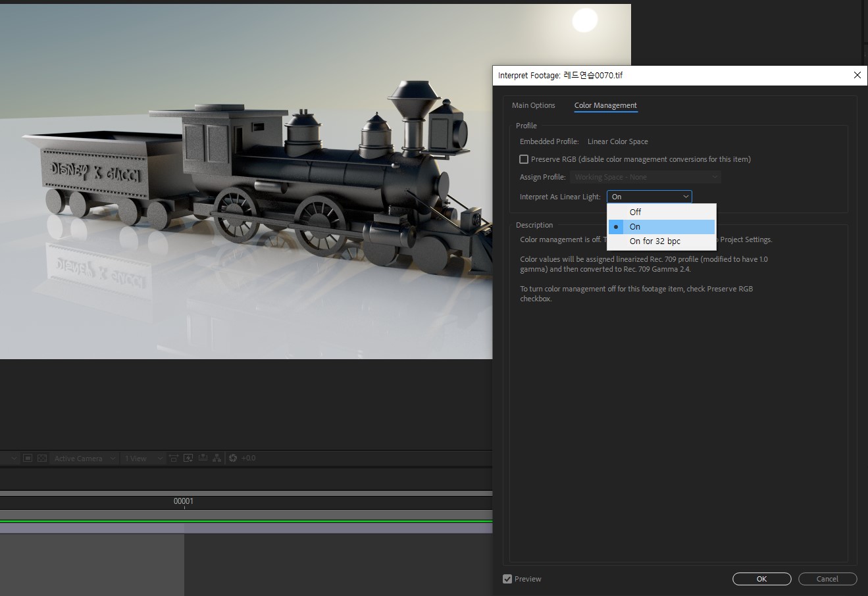Reset exposure with the aperture icon
Viewport: 868px width, 596px height.
tap(232, 458)
